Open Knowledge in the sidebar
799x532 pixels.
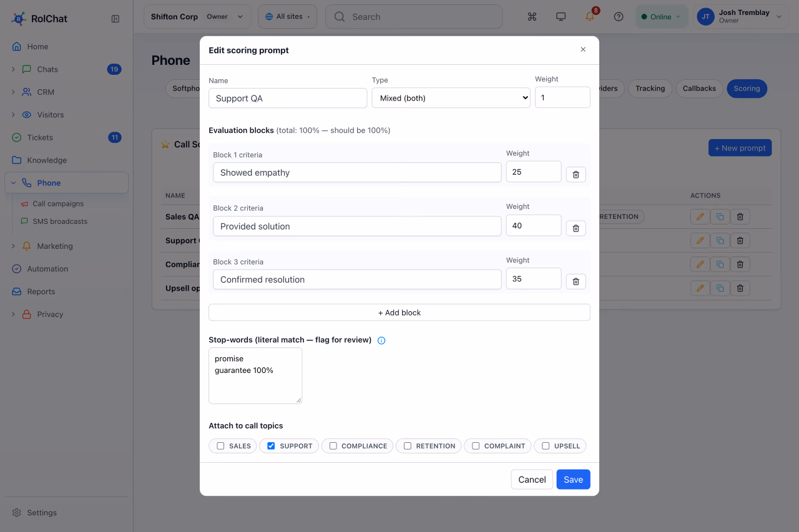pos(66,160)
